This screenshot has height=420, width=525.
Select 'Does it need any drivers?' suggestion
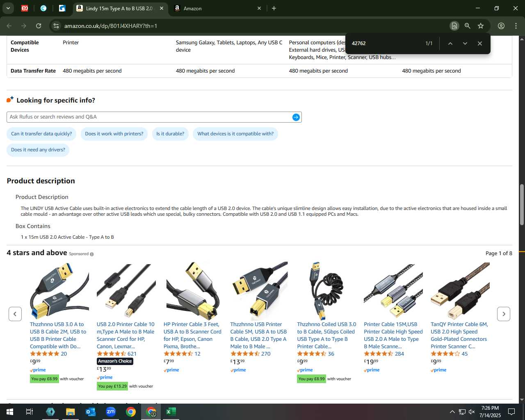pos(38,150)
